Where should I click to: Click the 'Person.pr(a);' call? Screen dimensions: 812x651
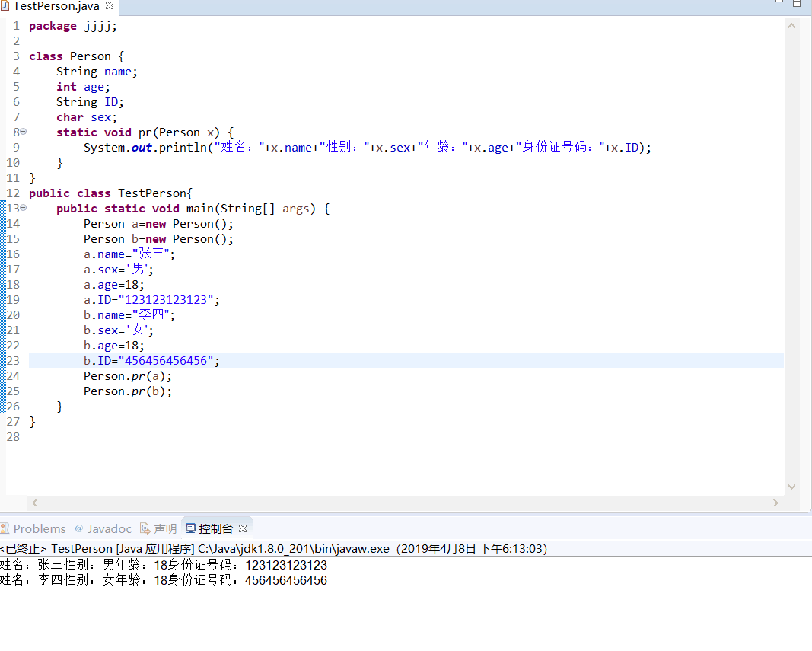click(128, 376)
